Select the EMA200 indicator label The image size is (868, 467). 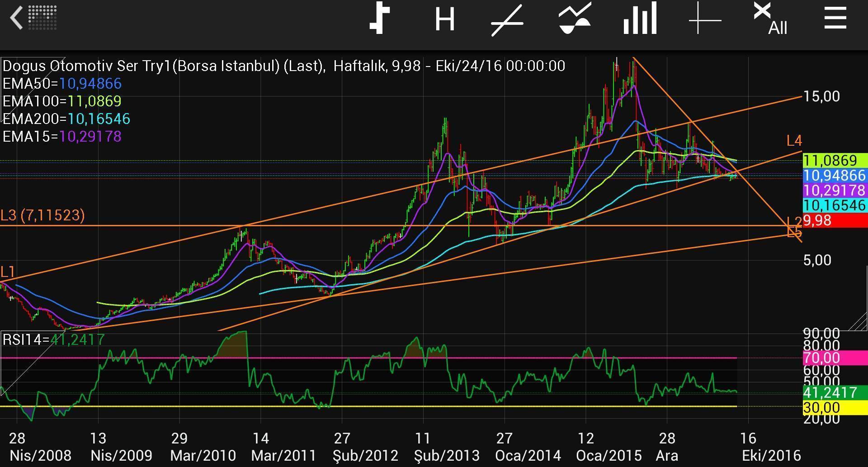(x=66, y=119)
